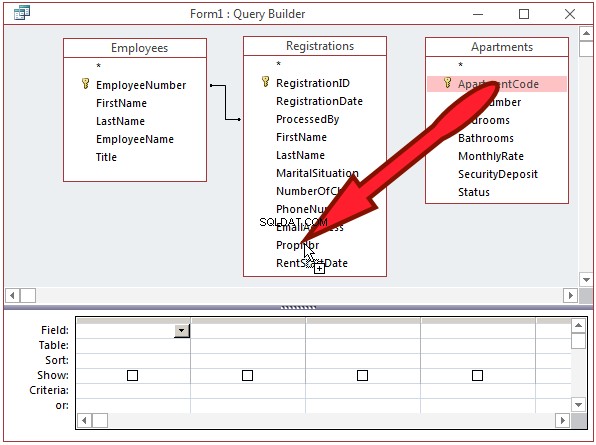The height and width of the screenshot is (445, 596).
Task: Select the EmployeeNumber primary key icon
Action: [86, 84]
